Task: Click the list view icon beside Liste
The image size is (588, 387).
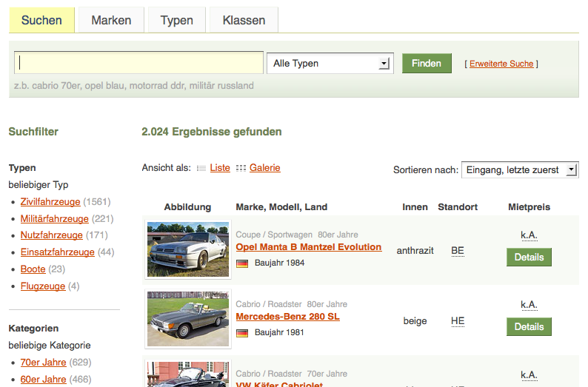Action: (x=201, y=169)
